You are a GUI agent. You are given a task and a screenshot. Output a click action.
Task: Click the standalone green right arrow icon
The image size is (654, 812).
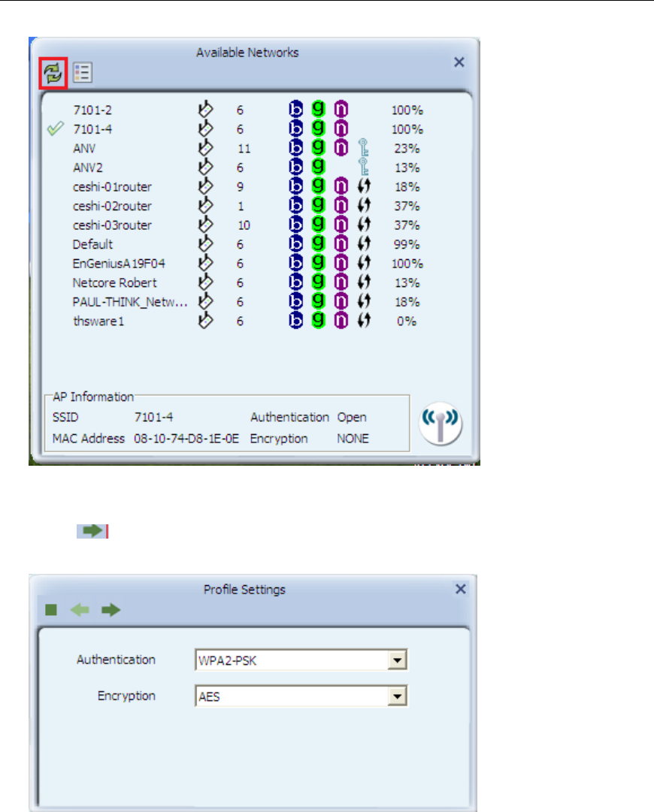(92, 531)
